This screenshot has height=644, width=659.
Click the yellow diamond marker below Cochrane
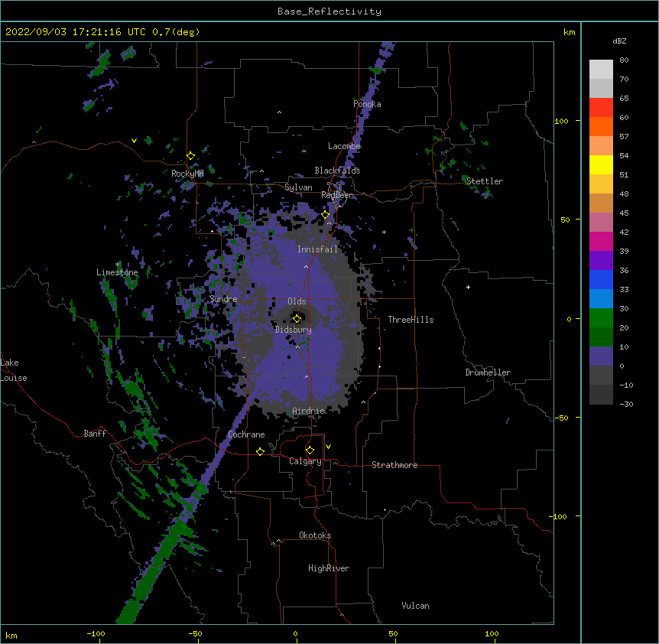260,451
